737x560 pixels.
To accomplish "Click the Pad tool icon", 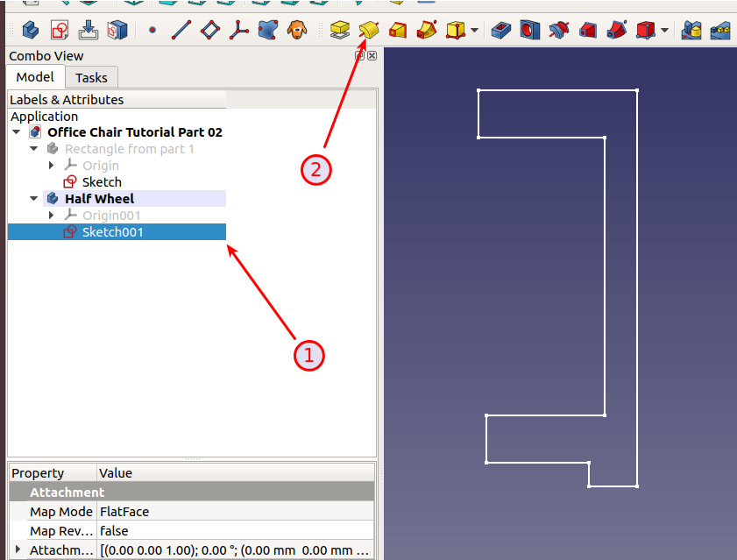I will pos(340,31).
